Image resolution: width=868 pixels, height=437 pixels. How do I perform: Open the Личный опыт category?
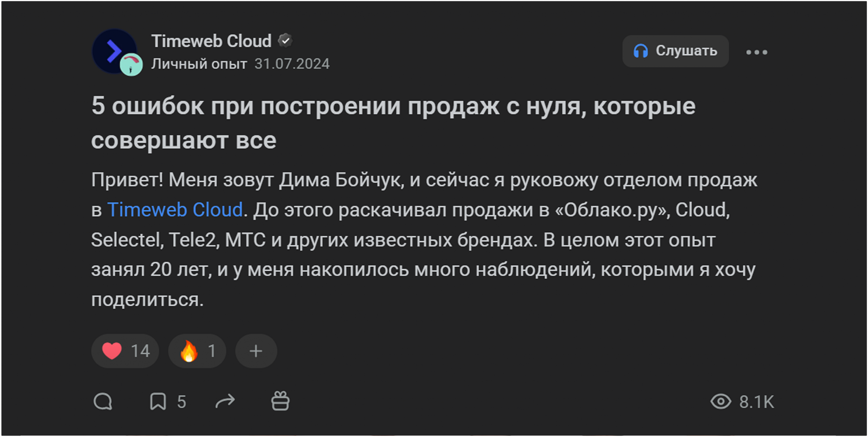point(199,64)
